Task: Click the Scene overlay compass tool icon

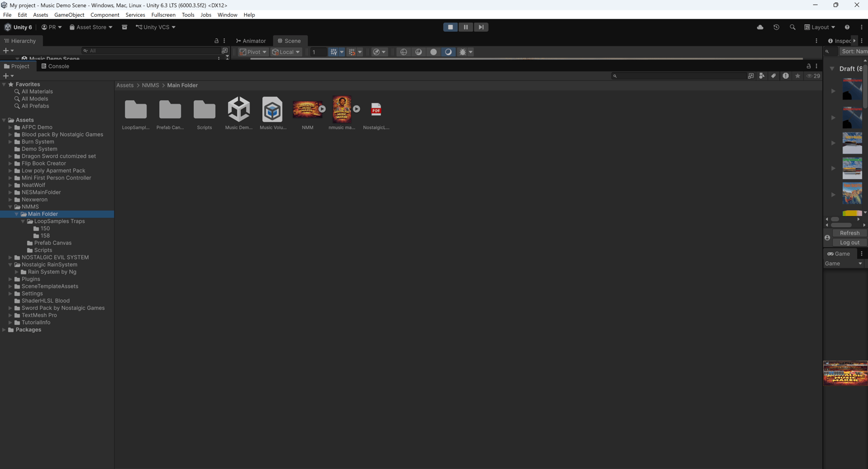Action: [376, 52]
